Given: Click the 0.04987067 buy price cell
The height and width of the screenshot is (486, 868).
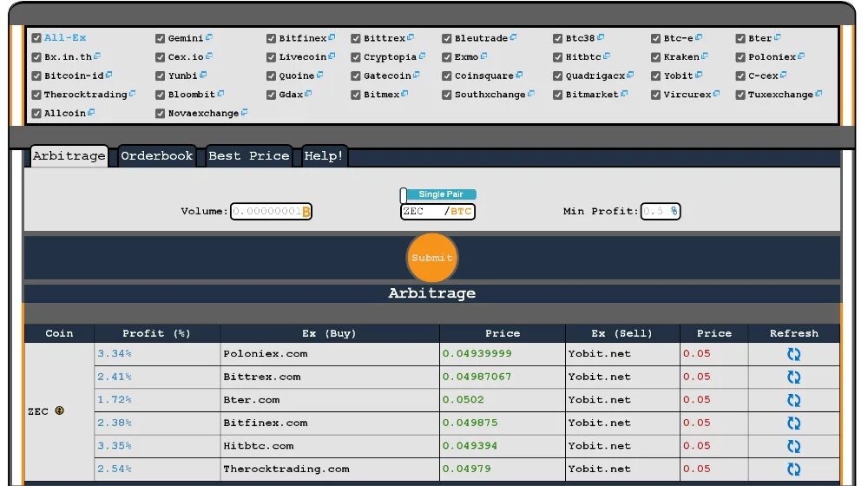Looking at the screenshot, I should tap(502, 377).
